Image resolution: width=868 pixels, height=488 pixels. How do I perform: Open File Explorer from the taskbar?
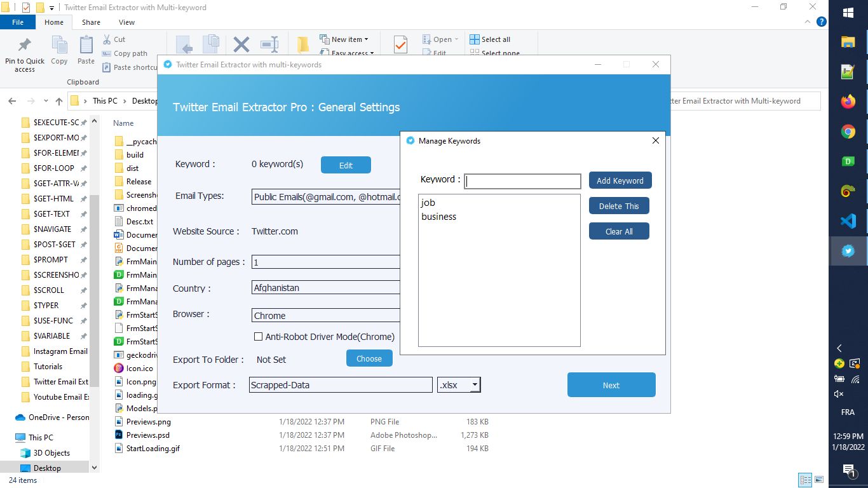click(848, 42)
